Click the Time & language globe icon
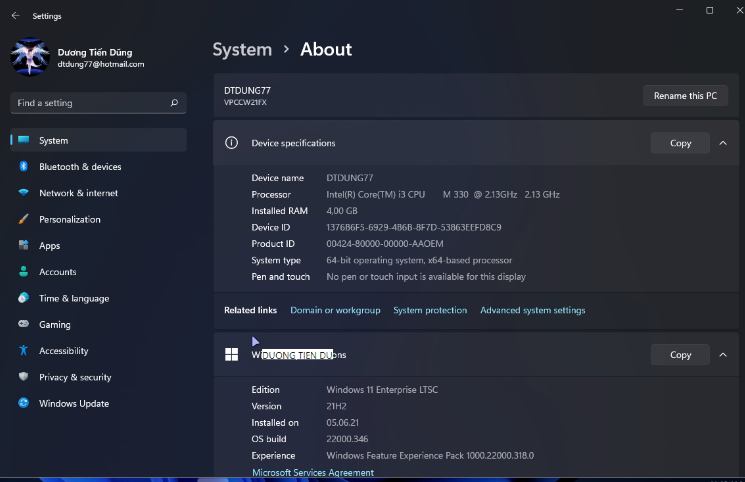 [x=23, y=298]
